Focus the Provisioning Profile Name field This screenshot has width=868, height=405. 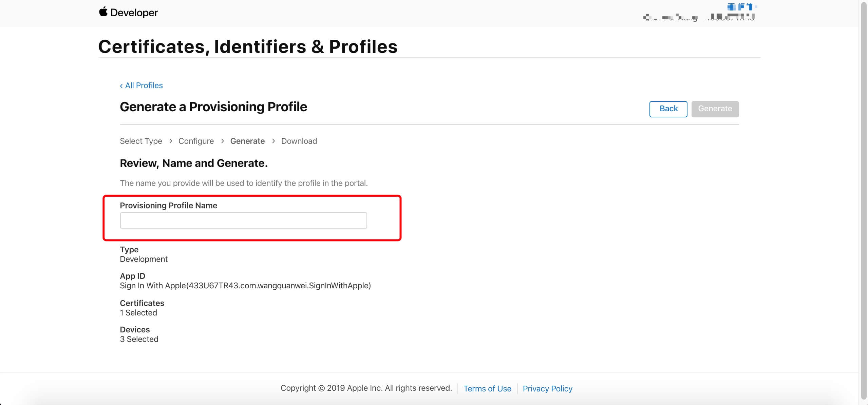coord(243,220)
